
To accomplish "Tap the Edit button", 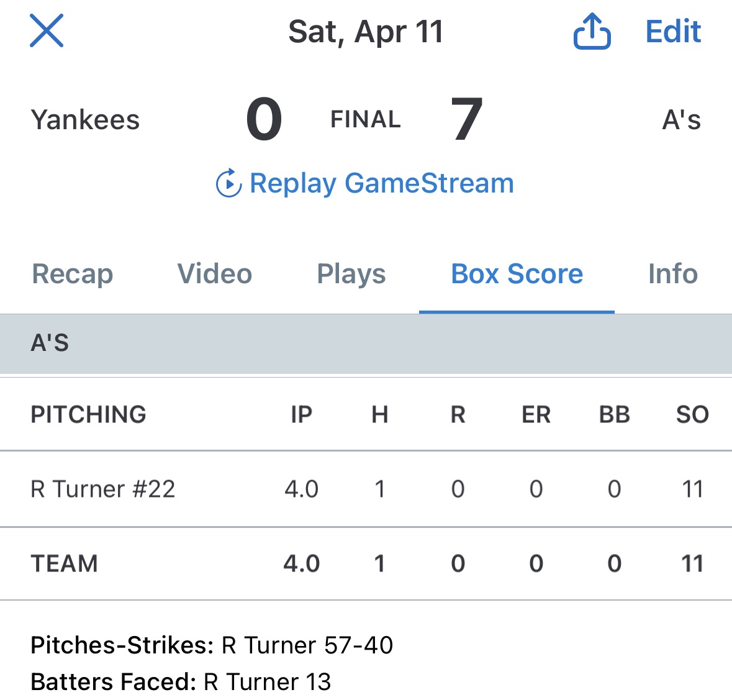I will click(673, 32).
